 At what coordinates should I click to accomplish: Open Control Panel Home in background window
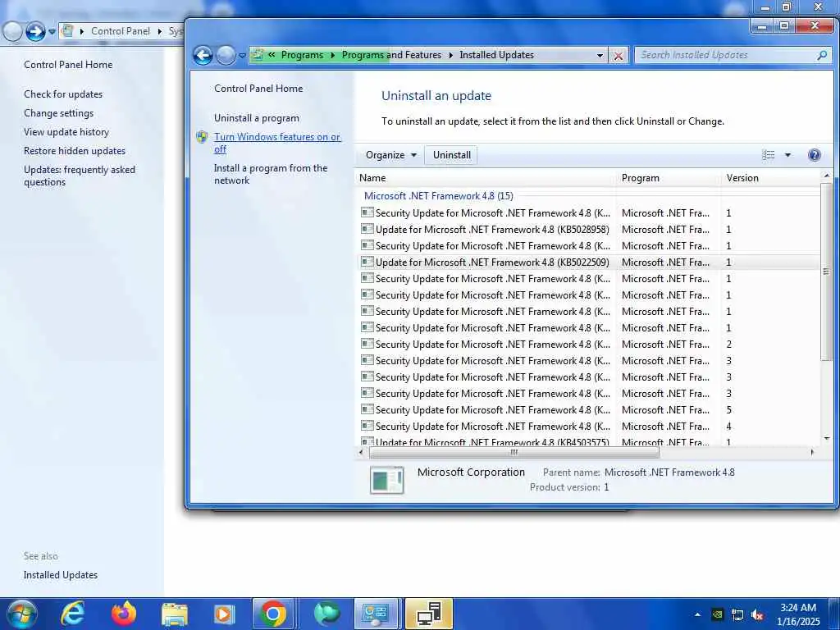68,65
